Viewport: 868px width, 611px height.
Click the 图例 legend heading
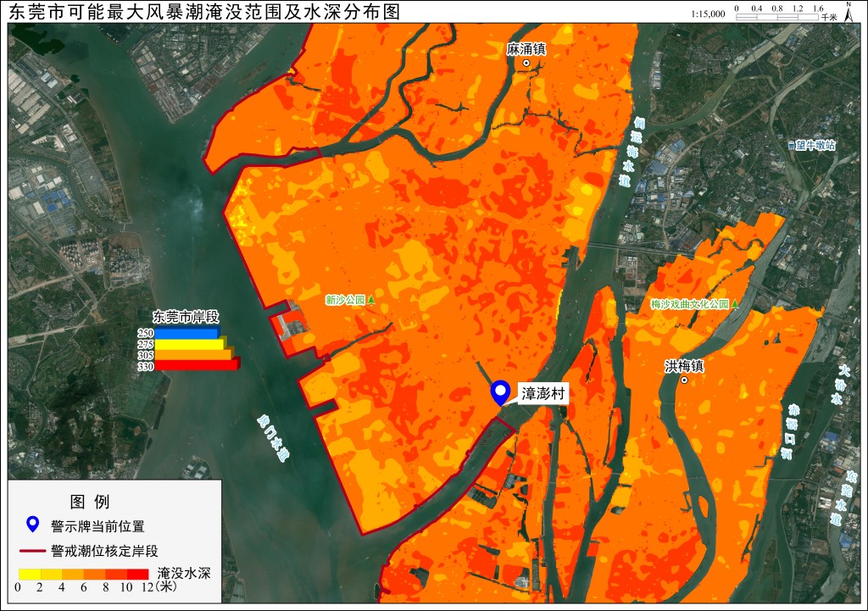coord(90,502)
